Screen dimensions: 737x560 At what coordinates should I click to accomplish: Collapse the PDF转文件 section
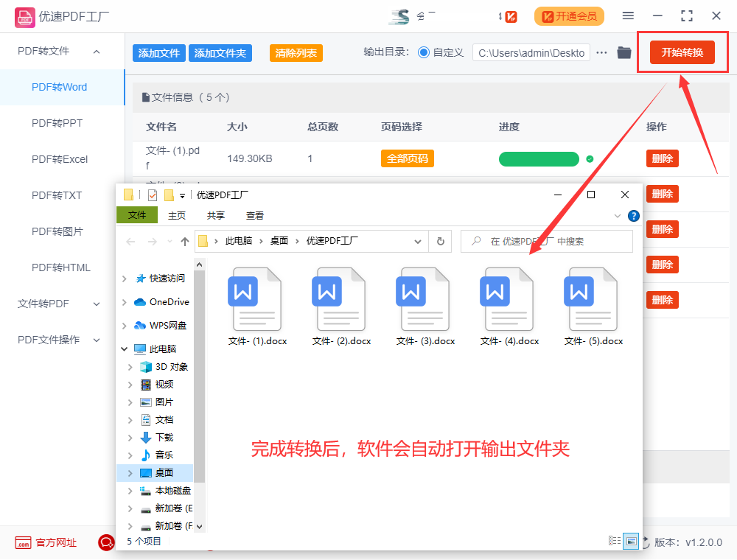pyautogui.click(x=97, y=52)
